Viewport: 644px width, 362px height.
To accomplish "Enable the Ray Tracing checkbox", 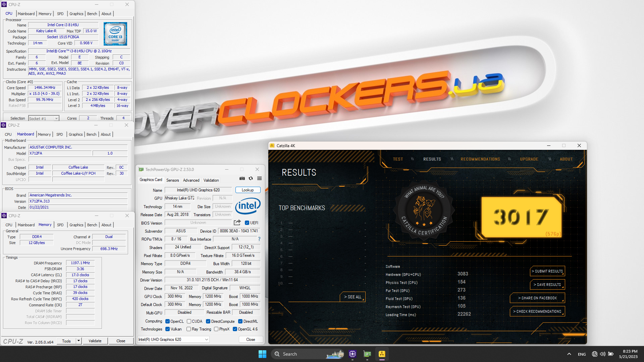I will pyautogui.click(x=189, y=329).
